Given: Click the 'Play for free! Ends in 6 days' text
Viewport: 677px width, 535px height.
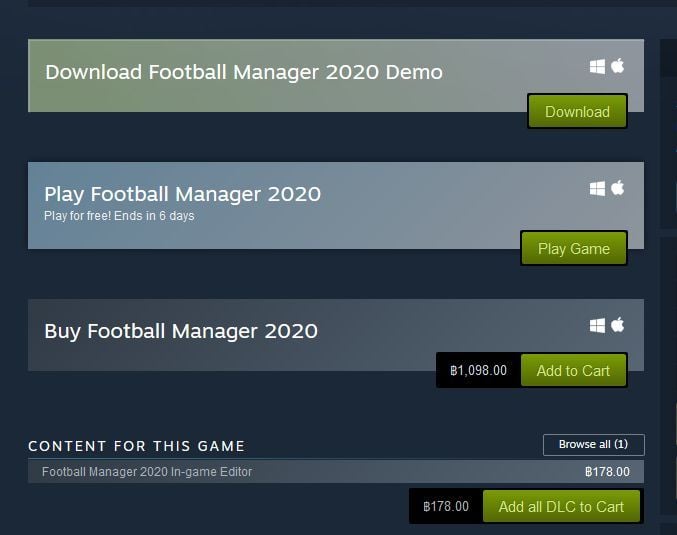Looking at the screenshot, I should (x=119, y=215).
